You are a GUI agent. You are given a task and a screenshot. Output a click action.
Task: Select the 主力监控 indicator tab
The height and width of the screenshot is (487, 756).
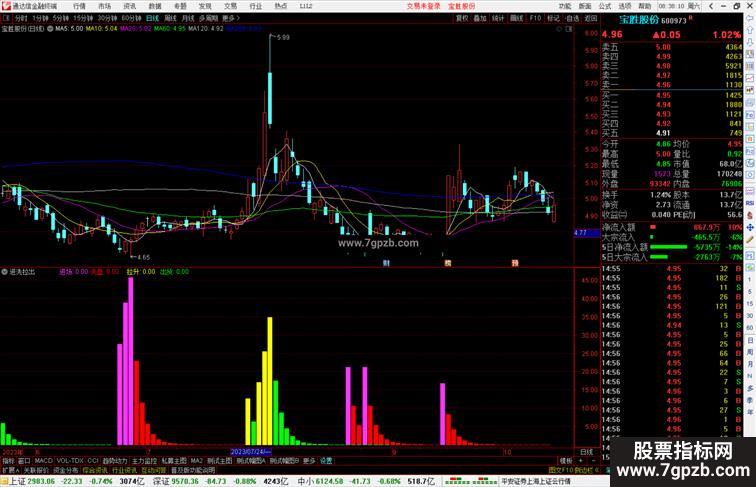[x=144, y=461]
